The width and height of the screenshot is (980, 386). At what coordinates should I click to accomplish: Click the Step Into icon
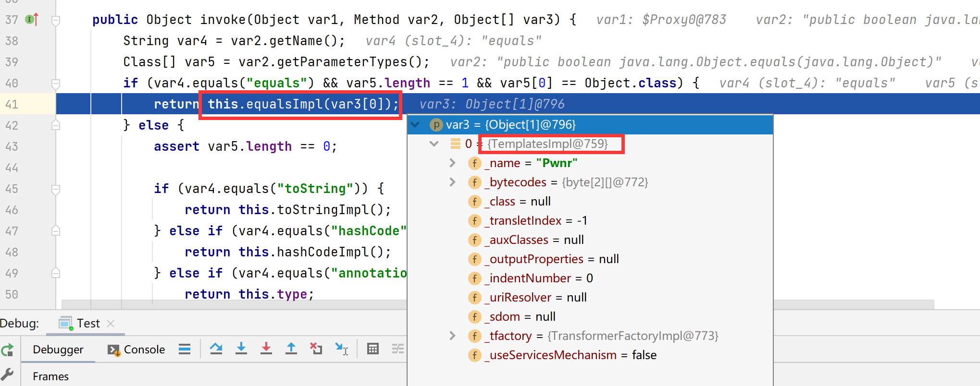click(241, 349)
